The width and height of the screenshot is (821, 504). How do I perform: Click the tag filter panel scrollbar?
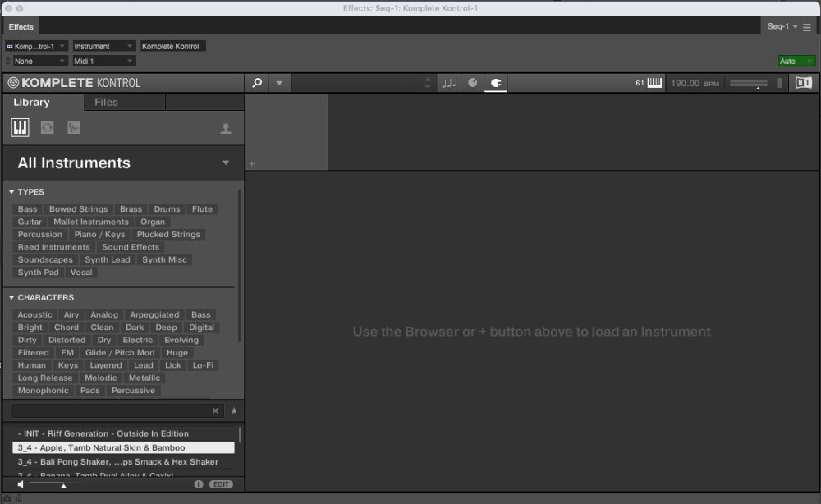pyautogui.click(x=239, y=265)
